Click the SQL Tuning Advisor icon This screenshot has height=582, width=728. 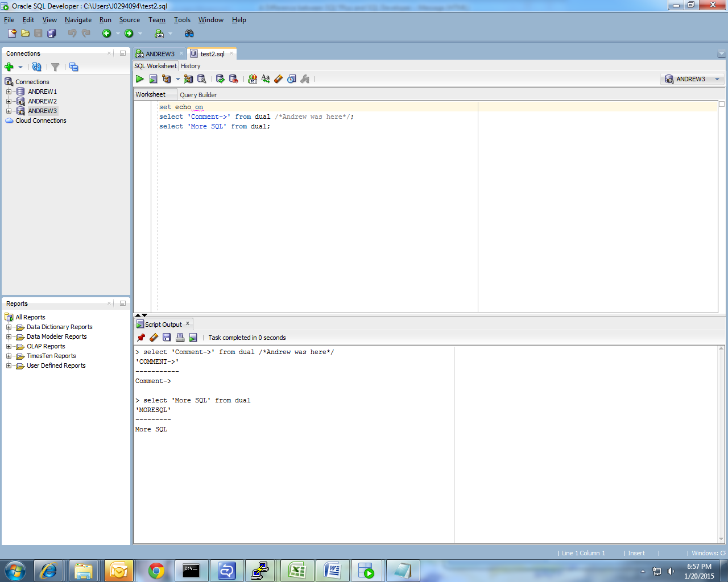(x=201, y=79)
